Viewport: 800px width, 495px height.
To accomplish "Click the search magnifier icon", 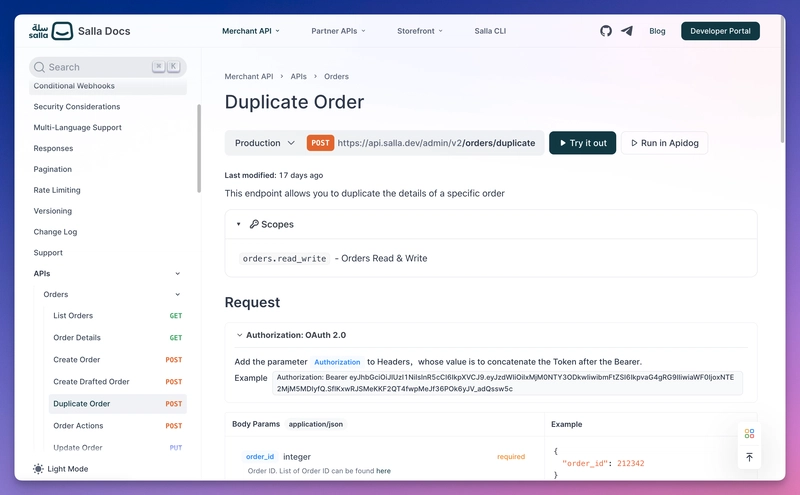I will click(39, 67).
